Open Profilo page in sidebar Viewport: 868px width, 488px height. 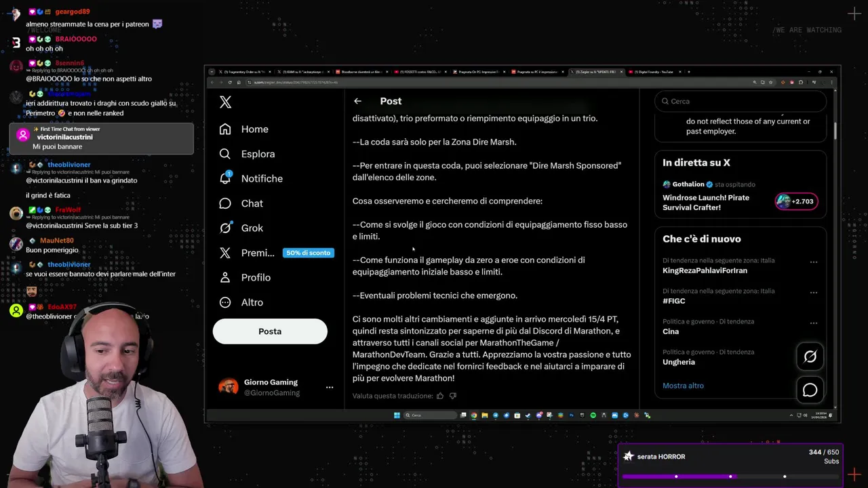pyautogui.click(x=245, y=278)
